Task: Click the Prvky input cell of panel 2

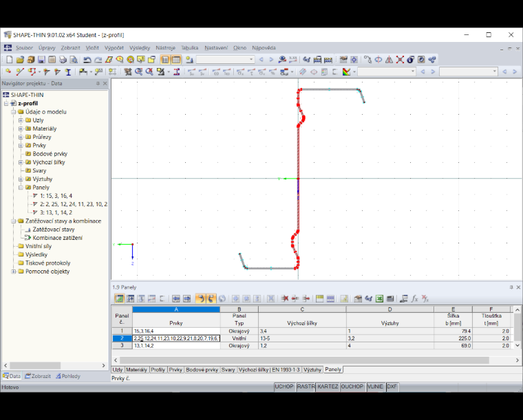Action: pos(176,338)
